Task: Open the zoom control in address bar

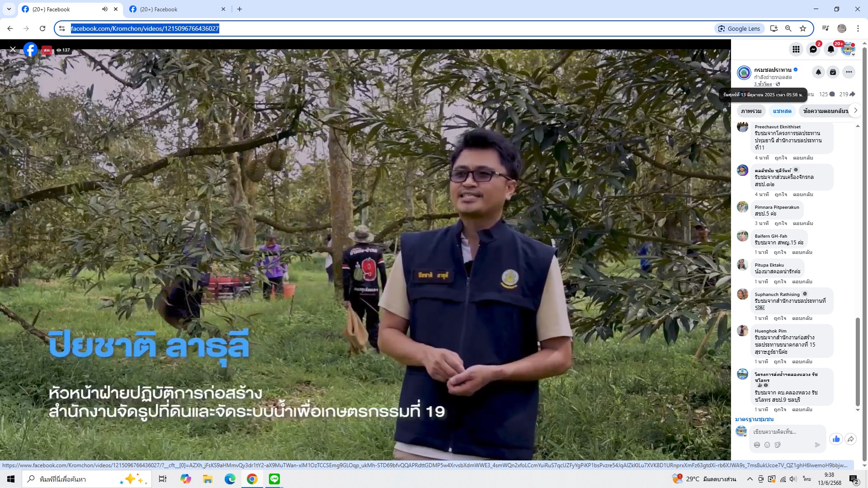Action: point(788,28)
